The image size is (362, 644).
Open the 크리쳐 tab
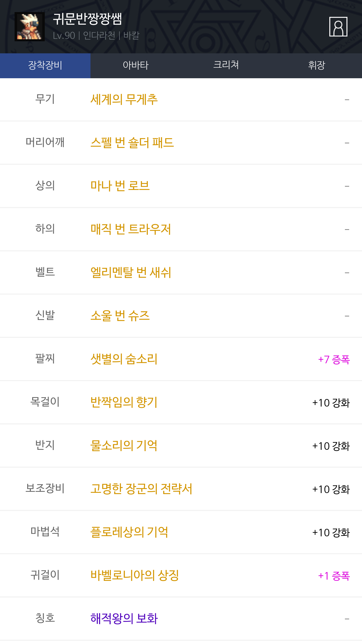(x=226, y=65)
